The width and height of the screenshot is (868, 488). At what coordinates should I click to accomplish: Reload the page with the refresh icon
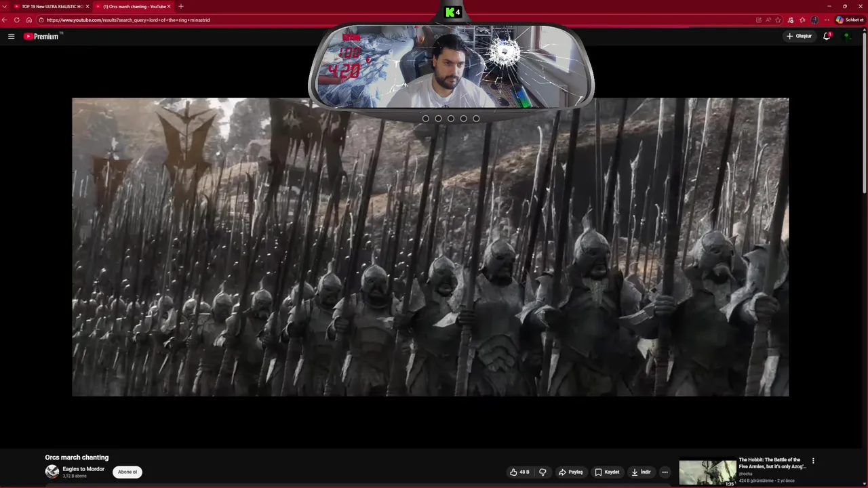coord(17,20)
